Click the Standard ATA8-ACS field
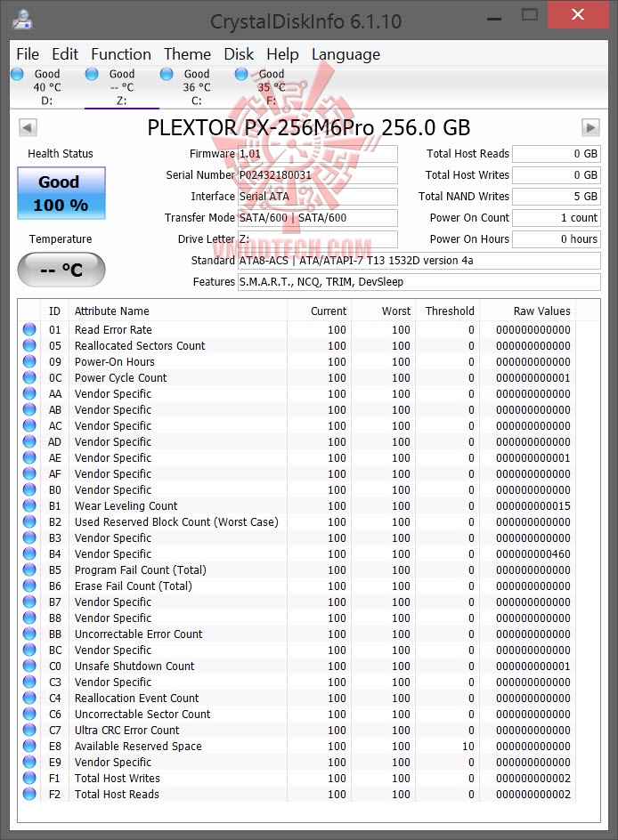 pos(419,261)
